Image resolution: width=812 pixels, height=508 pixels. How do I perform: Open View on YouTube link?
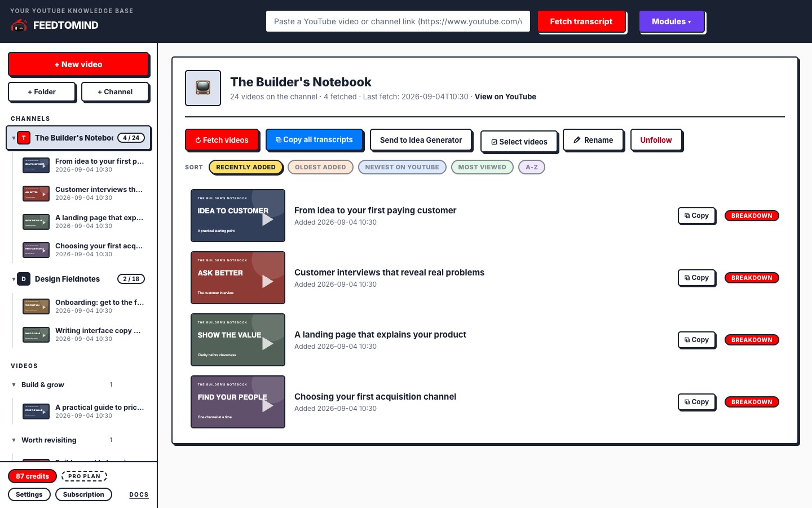point(505,97)
